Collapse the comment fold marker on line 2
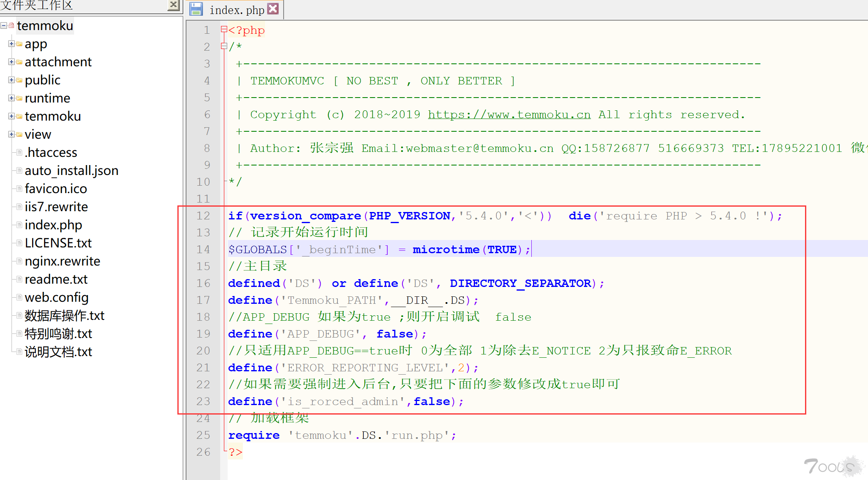Viewport: 868px width, 480px height. pos(224,46)
